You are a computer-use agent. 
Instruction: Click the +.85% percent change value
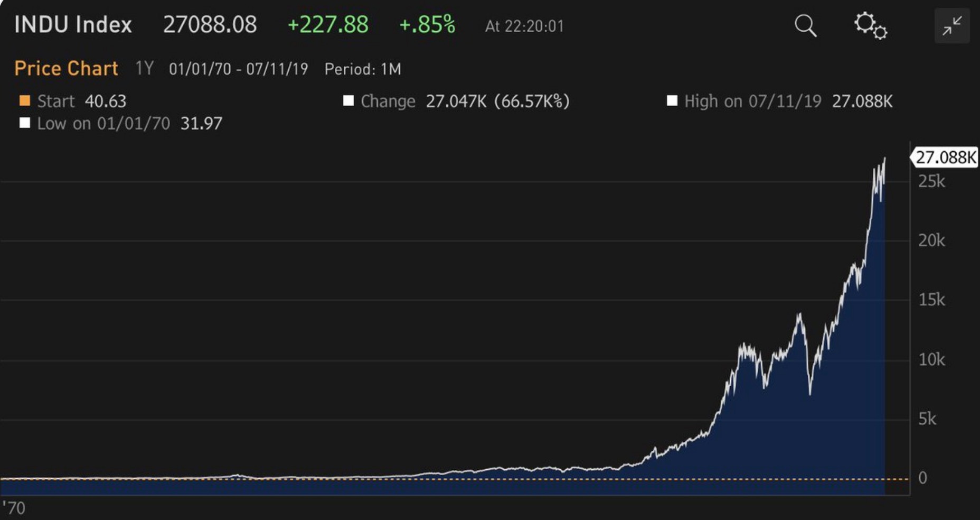[427, 25]
